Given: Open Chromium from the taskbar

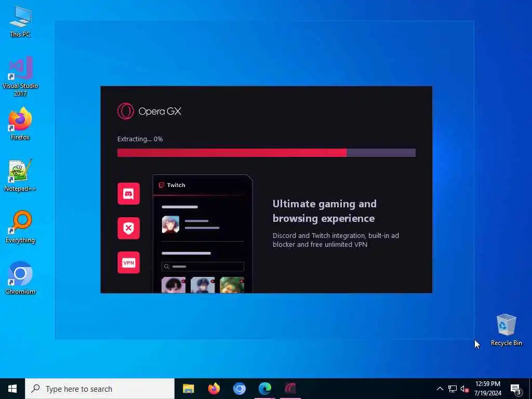Looking at the screenshot, I should click(x=239, y=389).
